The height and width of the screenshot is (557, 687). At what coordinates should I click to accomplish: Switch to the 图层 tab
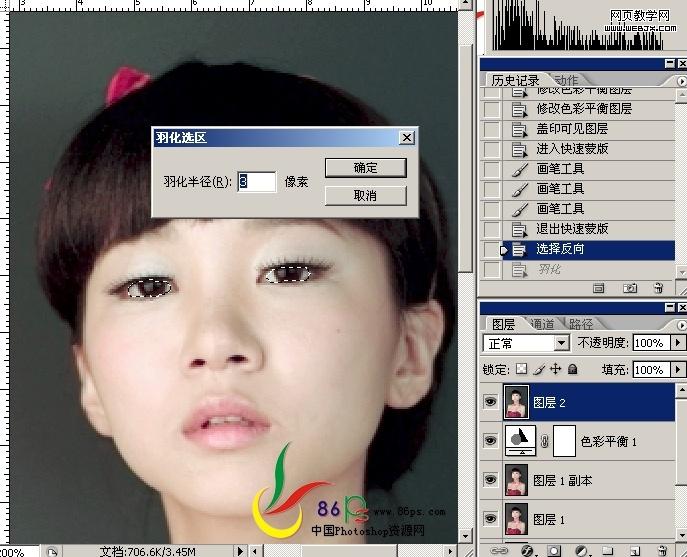tap(503, 324)
